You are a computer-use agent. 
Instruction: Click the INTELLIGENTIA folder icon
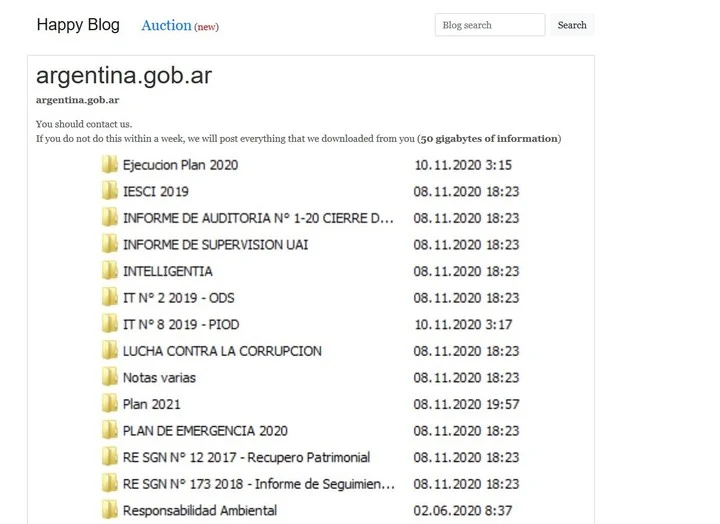(x=109, y=271)
